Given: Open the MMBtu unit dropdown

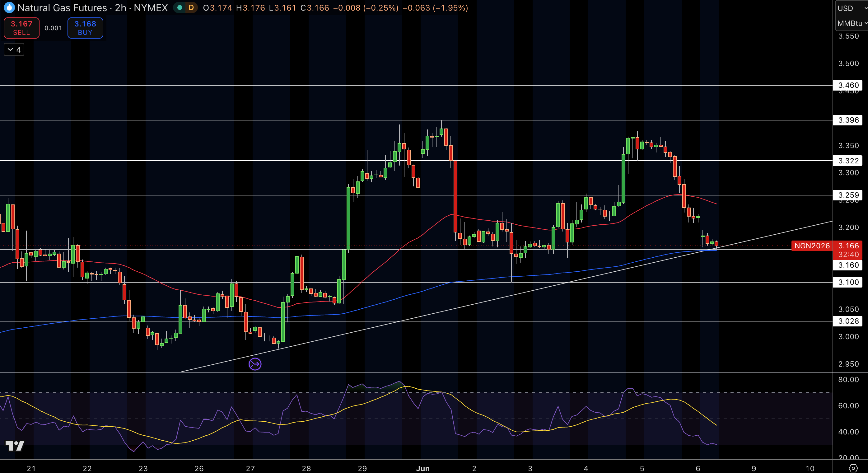Looking at the screenshot, I should [852, 23].
